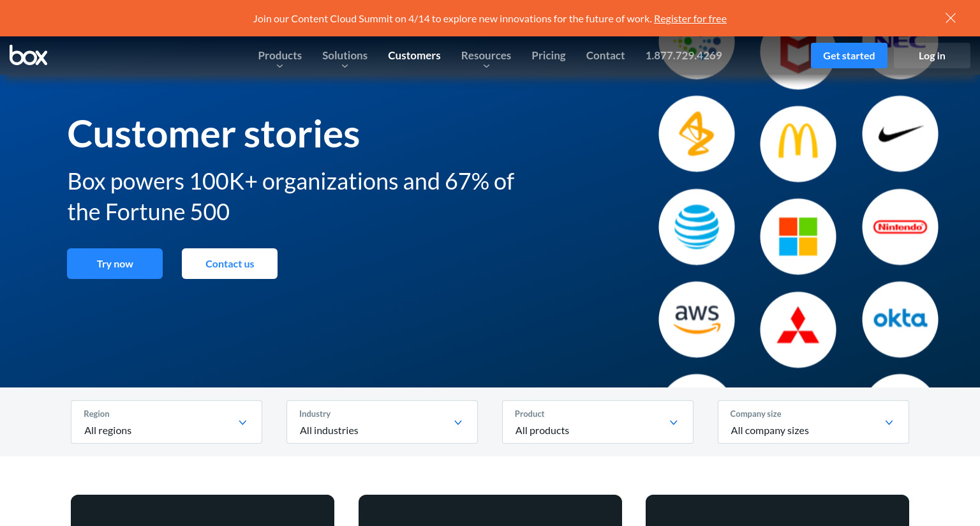
Task: Click the Microsoft logo circle
Action: (798, 237)
